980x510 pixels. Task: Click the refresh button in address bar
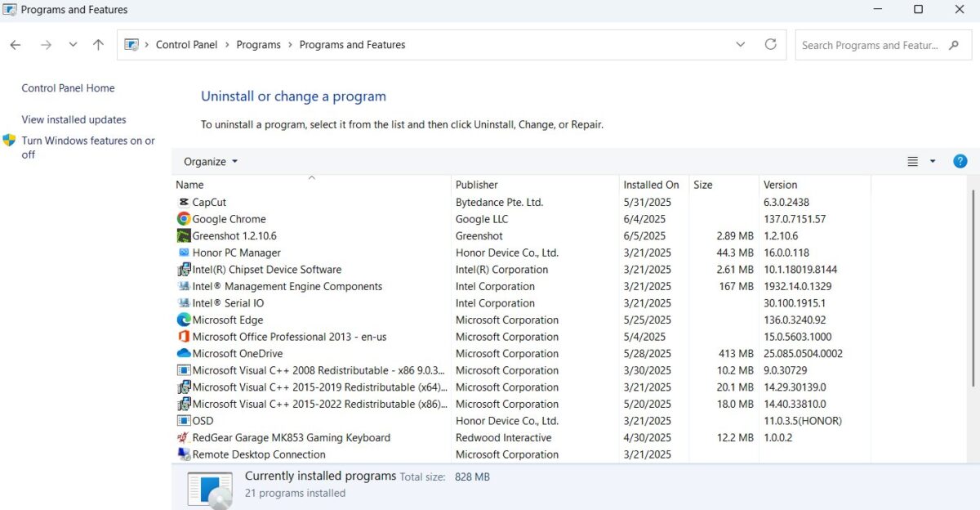[770, 45]
